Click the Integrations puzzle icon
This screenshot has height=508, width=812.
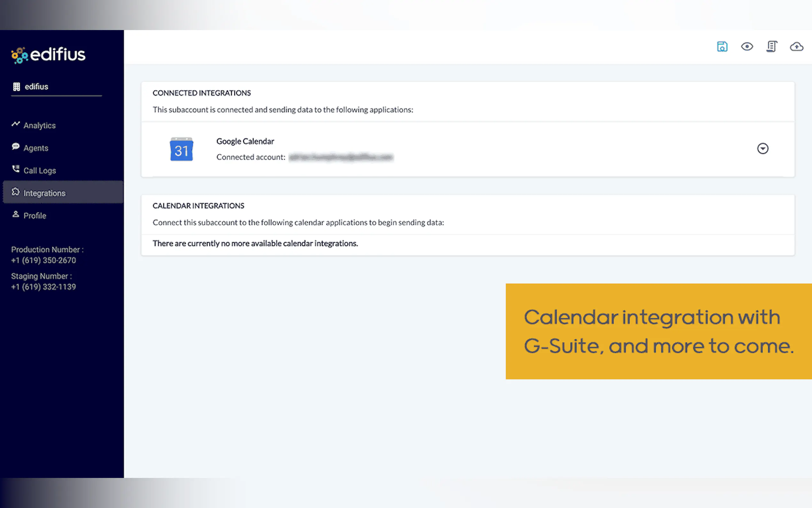pos(15,192)
